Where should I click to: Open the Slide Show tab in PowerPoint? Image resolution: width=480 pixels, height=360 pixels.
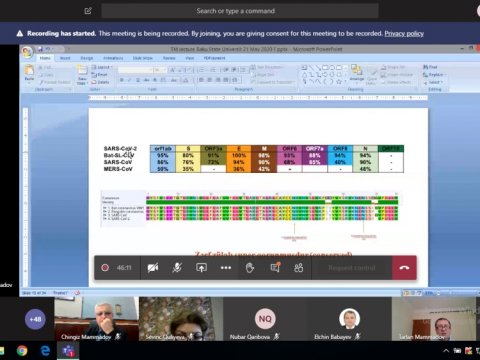(143, 58)
